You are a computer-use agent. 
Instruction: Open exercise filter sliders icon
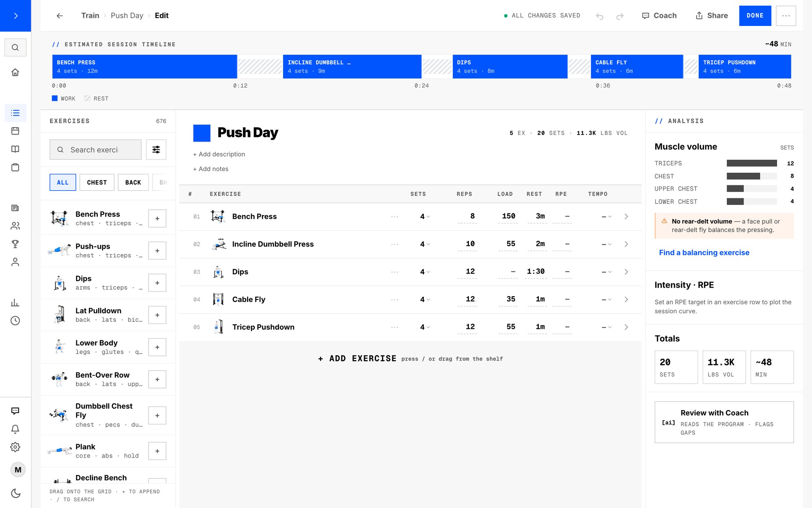pos(156,150)
